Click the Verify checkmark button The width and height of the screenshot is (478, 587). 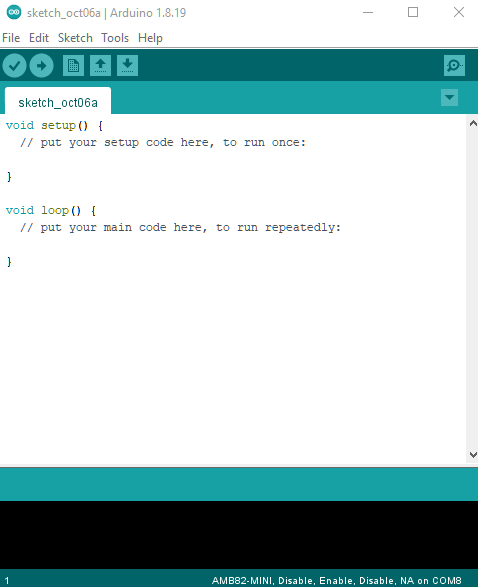pos(14,66)
